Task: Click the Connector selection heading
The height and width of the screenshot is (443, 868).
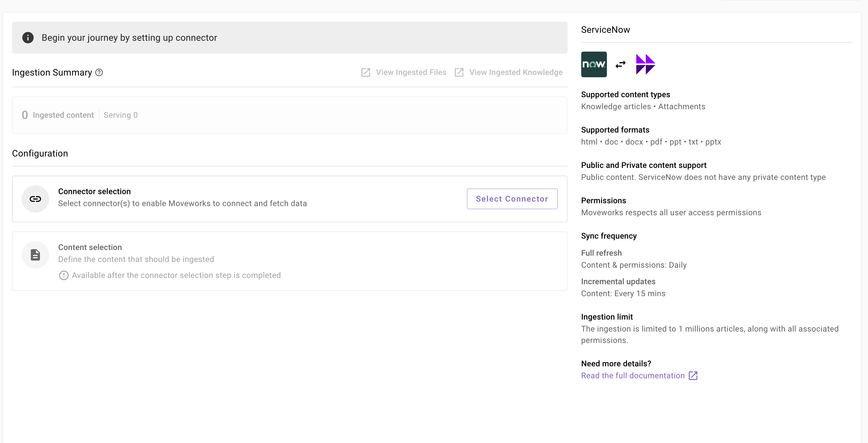Action: [x=94, y=192]
